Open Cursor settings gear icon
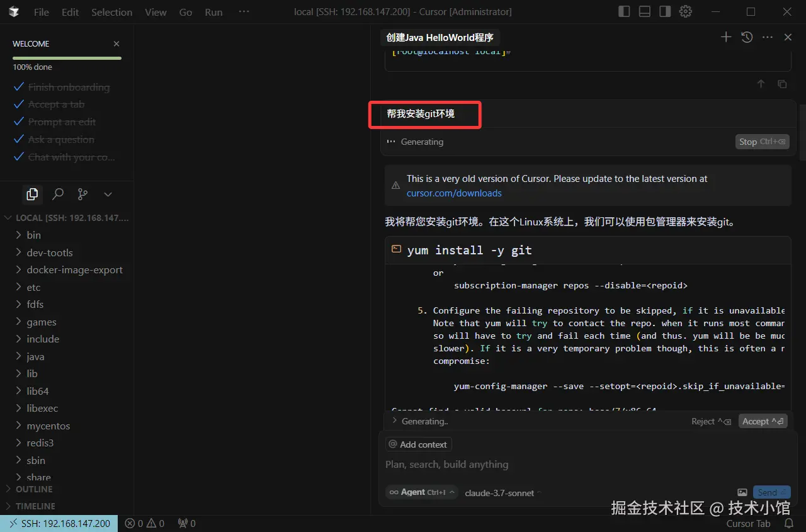Viewport: 806px width, 532px height. pos(686,11)
